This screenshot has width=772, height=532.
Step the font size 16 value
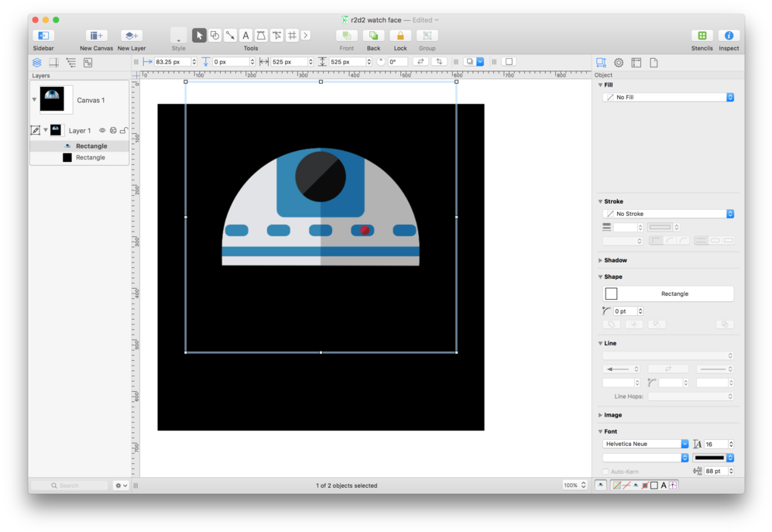(731, 444)
